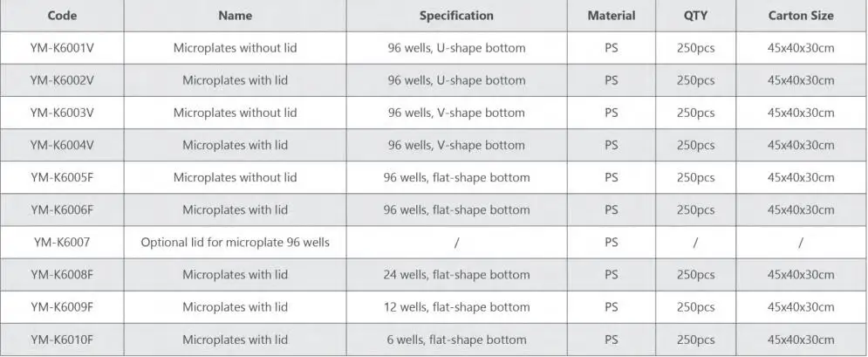Select the YM-K6010F code cell
The width and height of the screenshot is (868, 357).
coord(62,340)
